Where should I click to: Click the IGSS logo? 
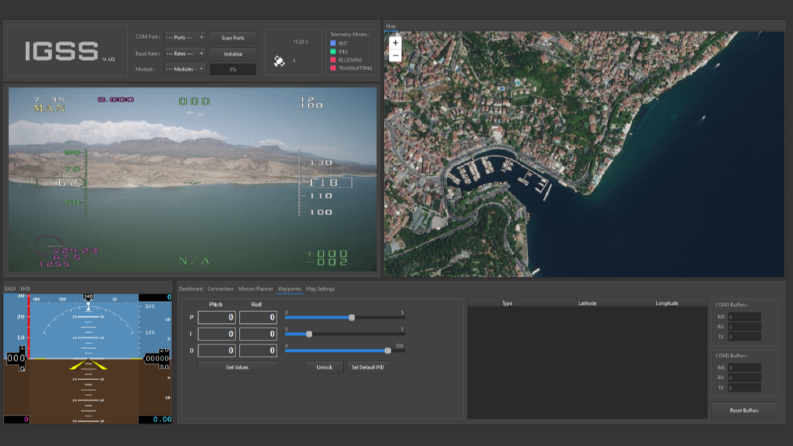click(62, 51)
